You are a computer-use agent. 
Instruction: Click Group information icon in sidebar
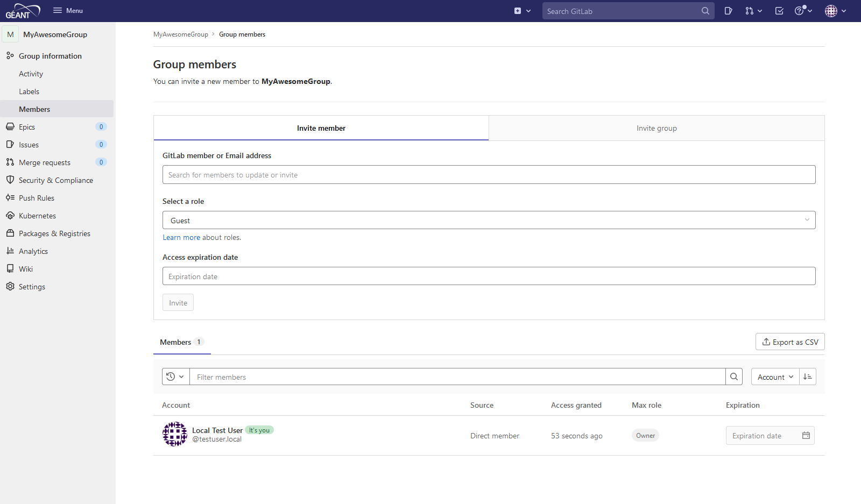10,55
